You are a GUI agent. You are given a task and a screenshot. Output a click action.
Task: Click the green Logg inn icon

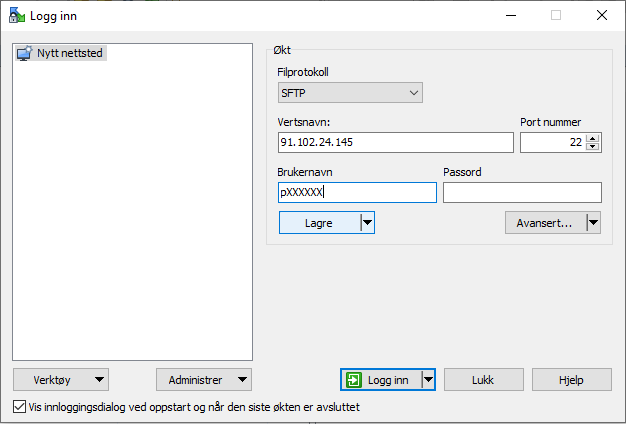coord(354,380)
